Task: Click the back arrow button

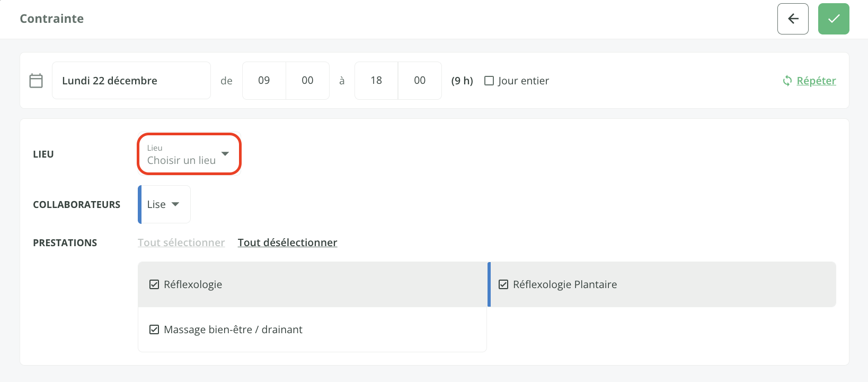Action: (793, 19)
